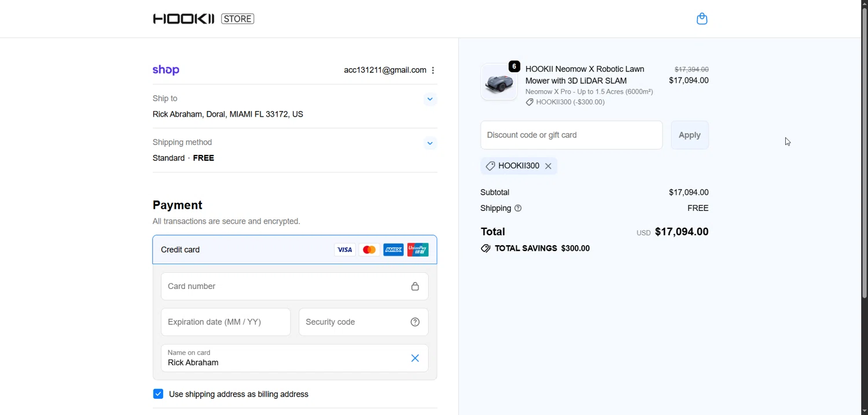Click the Apply discount button
Viewport: 868px width, 415px height.
(690, 135)
